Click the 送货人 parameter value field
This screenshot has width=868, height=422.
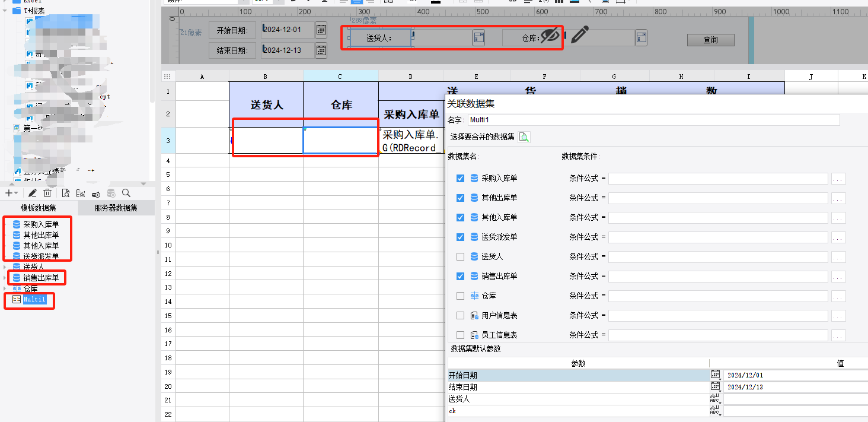pyautogui.click(x=796, y=399)
